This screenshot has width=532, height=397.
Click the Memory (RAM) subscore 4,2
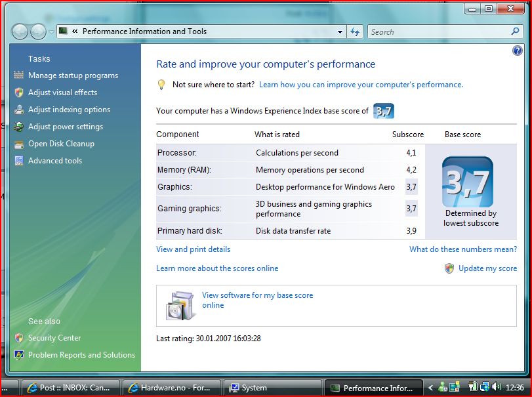coord(411,170)
